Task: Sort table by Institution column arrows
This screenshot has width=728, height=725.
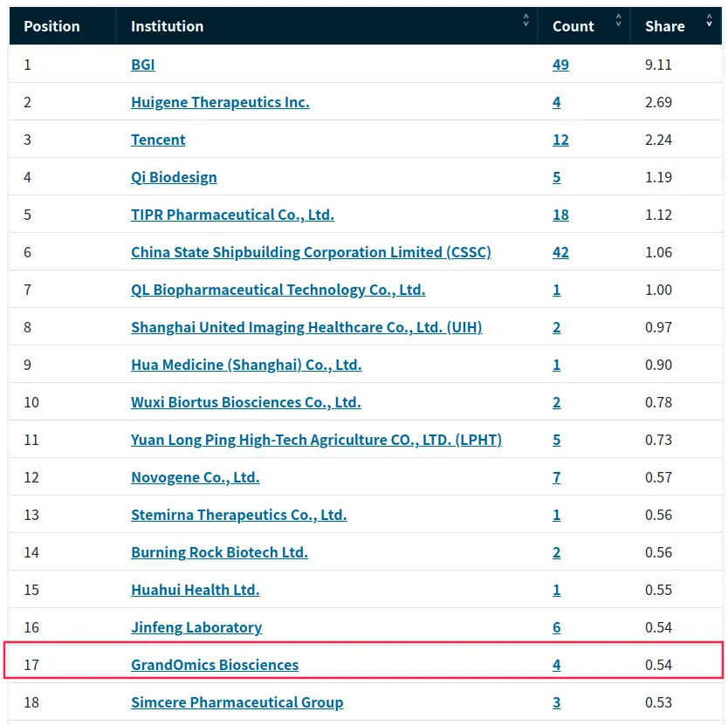Action: coord(525,20)
